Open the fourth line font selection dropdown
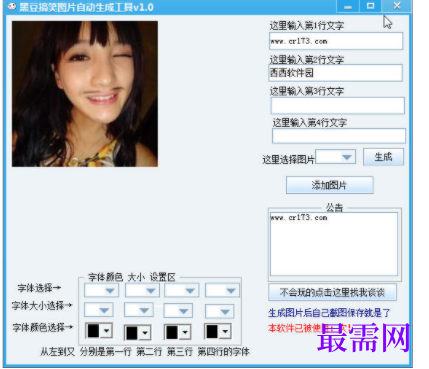The height and width of the screenshot is (369, 429). [x=222, y=290]
